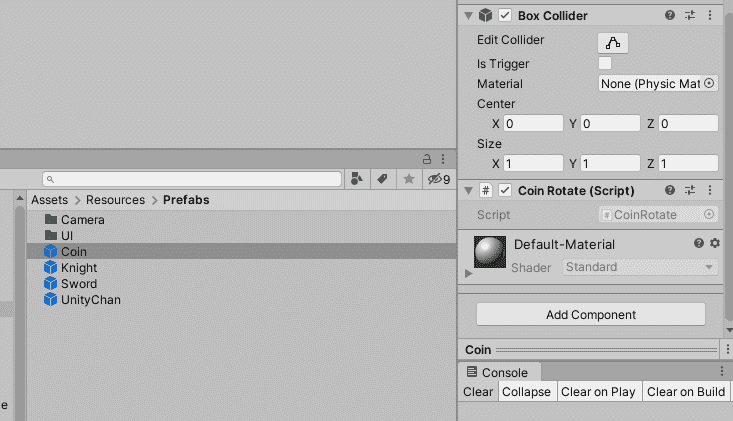The image size is (733, 421).
Task: Select the Knight prefab row
Action: click(242, 267)
